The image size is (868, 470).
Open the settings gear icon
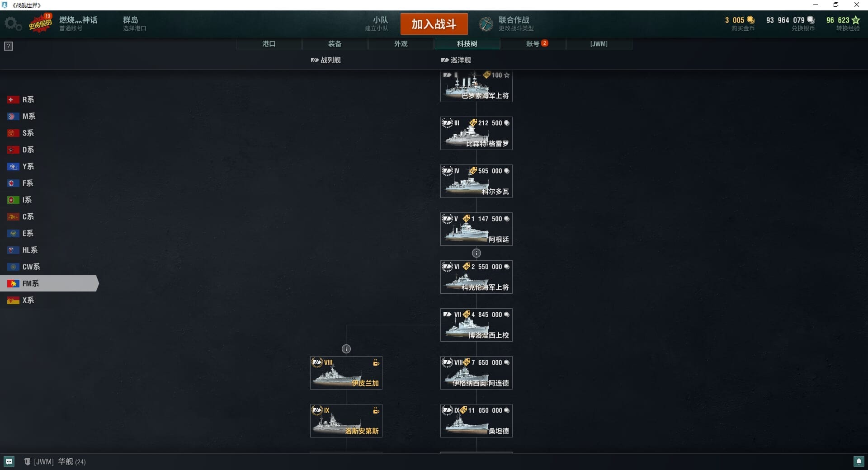pos(13,24)
